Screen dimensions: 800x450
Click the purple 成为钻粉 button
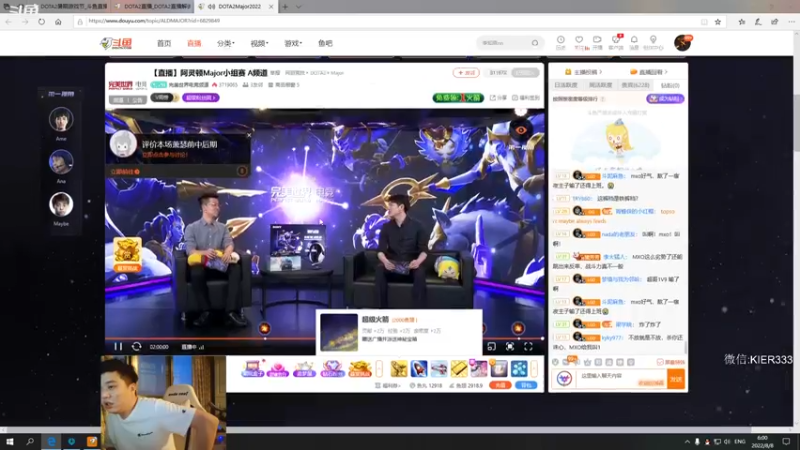(665, 98)
